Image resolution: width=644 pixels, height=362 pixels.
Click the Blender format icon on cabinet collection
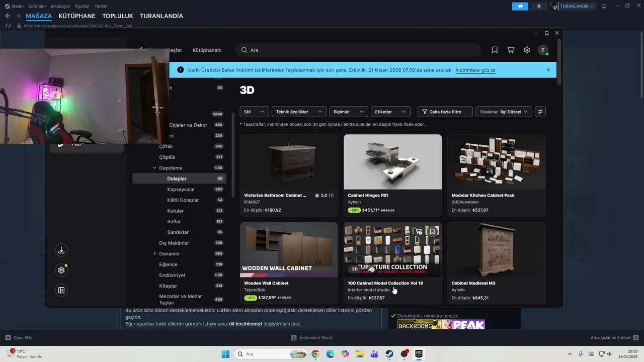(x=372, y=269)
